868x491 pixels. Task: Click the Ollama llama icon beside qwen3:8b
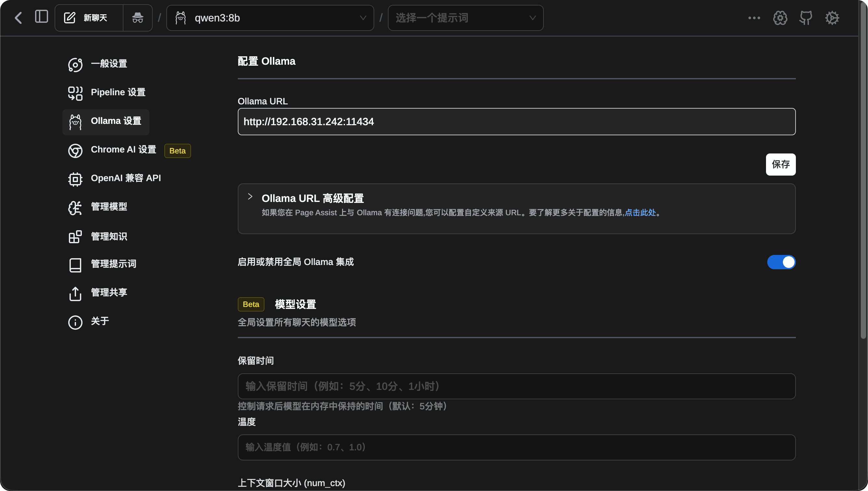click(180, 18)
